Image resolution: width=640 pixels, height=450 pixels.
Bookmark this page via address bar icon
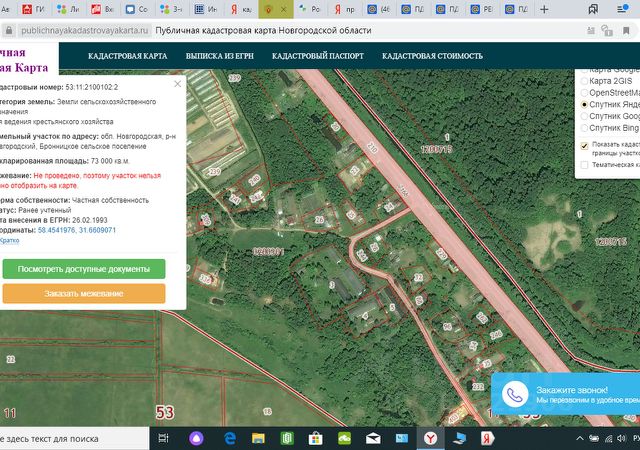[x=626, y=30]
